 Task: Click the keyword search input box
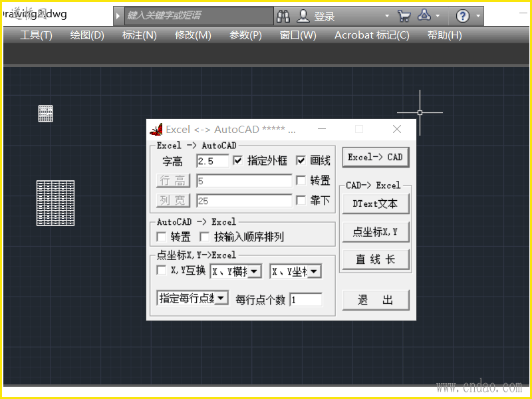(x=199, y=15)
